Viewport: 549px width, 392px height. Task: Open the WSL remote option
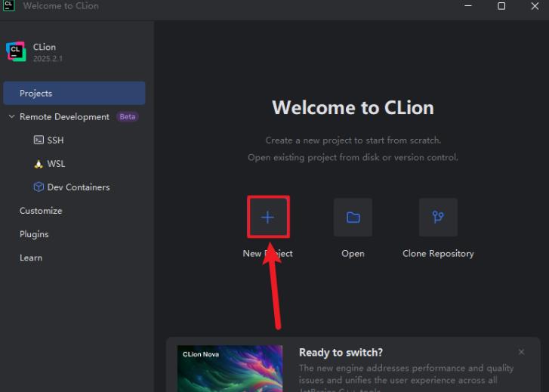click(x=56, y=164)
